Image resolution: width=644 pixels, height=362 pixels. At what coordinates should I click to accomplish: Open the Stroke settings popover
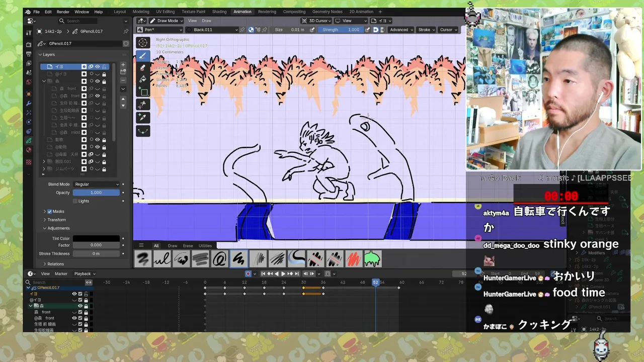pyautogui.click(x=426, y=30)
